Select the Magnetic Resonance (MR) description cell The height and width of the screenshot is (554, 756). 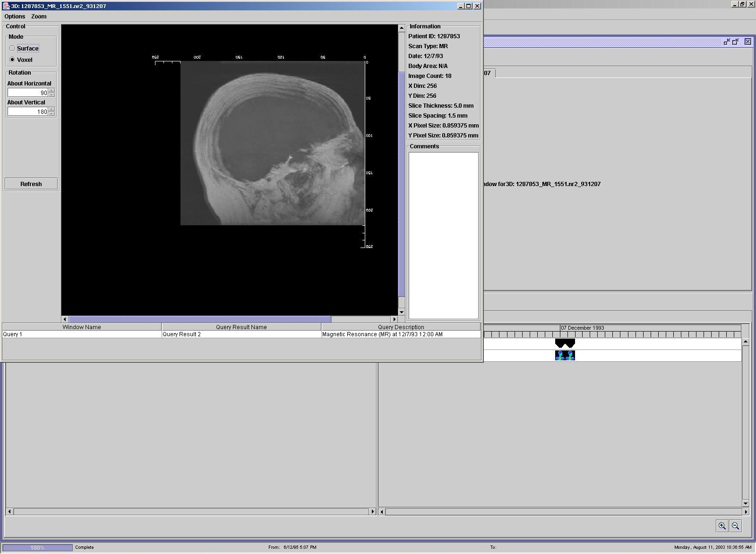[x=401, y=334]
